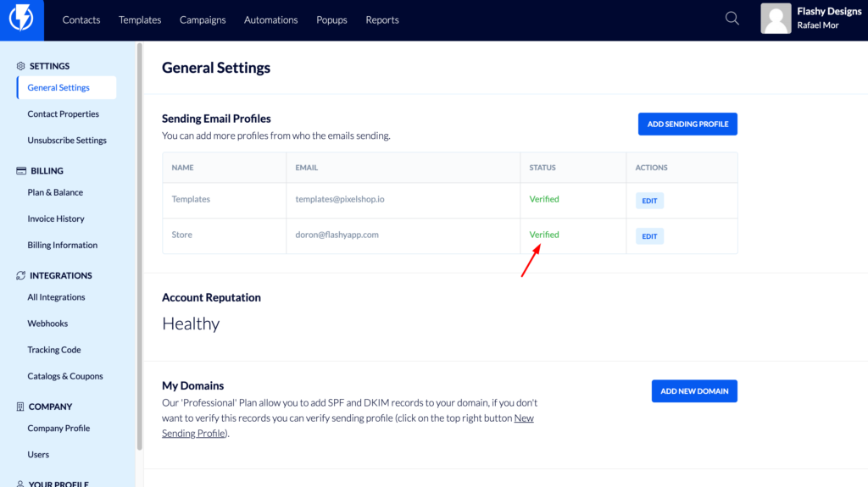The image size is (868, 487).
Task: Open Billing Information page
Action: (x=63, y=245)
